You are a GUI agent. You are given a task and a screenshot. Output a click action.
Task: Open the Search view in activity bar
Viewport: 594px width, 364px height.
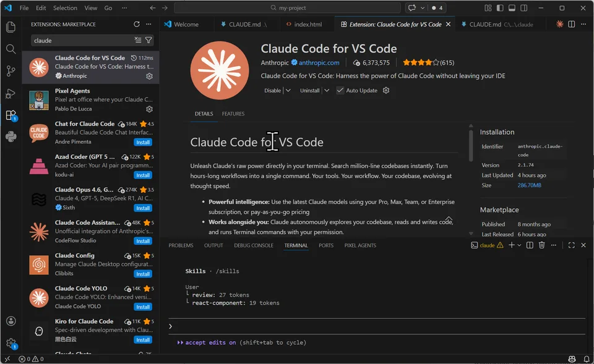click(11, 49)
